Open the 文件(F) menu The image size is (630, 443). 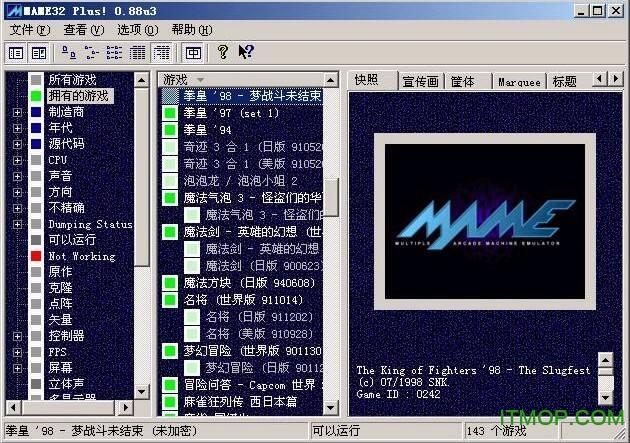pyautogui.click(x=30, y=30)
